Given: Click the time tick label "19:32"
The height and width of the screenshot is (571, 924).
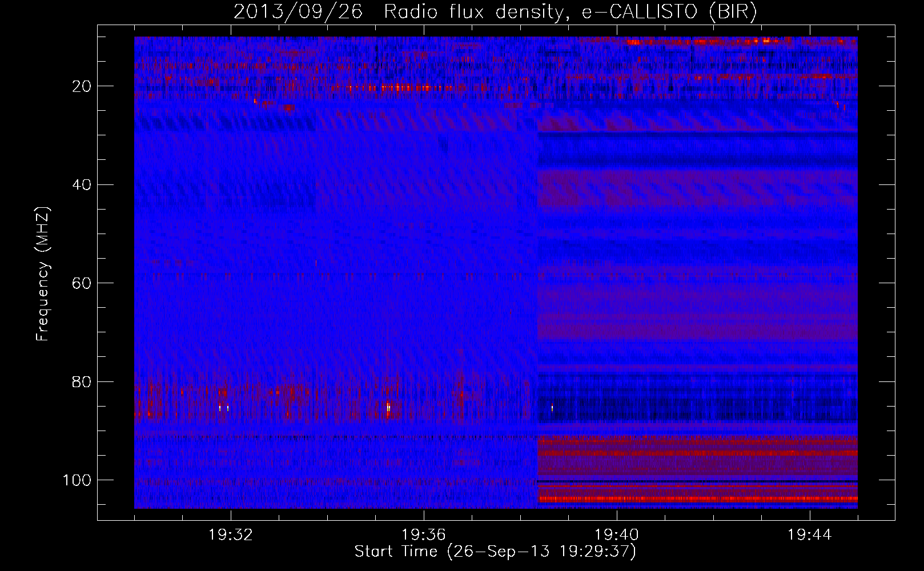Looking at the screenshot, I should (231, 535).
